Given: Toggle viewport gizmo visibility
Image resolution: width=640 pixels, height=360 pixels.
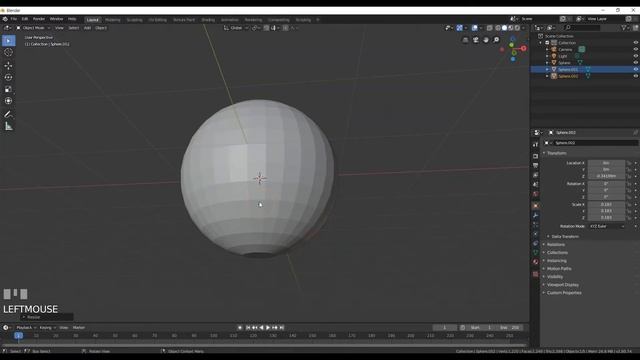Looking at the screenshot, I should coord(460,28).
